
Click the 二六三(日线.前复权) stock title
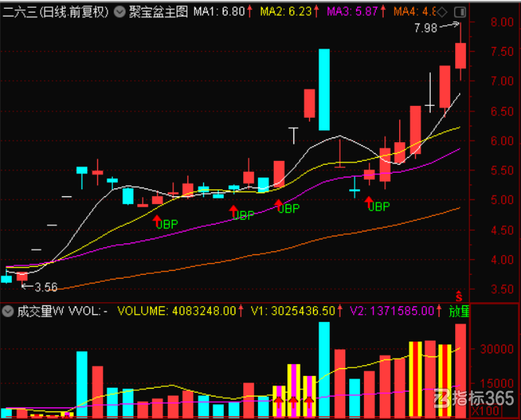[56, 13]
